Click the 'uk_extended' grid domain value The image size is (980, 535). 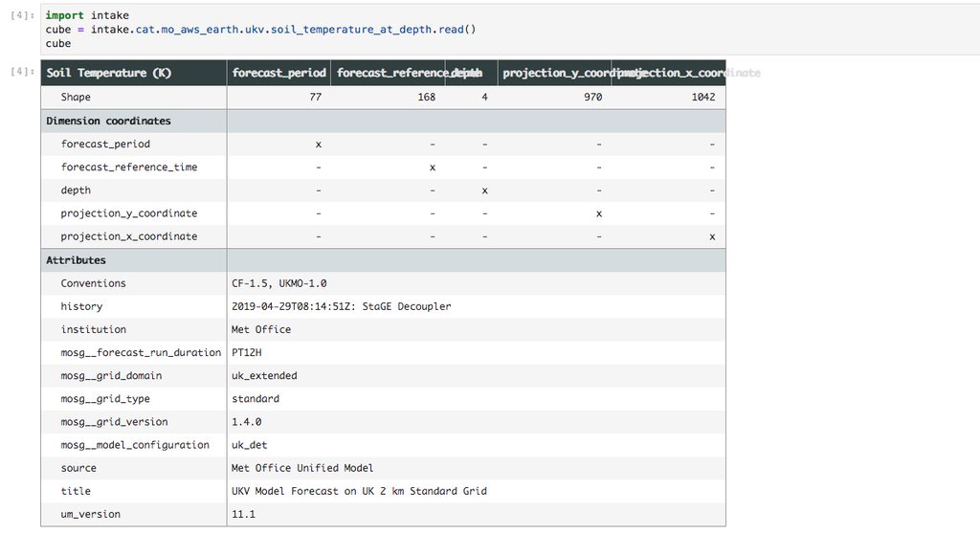click(264, 376)
